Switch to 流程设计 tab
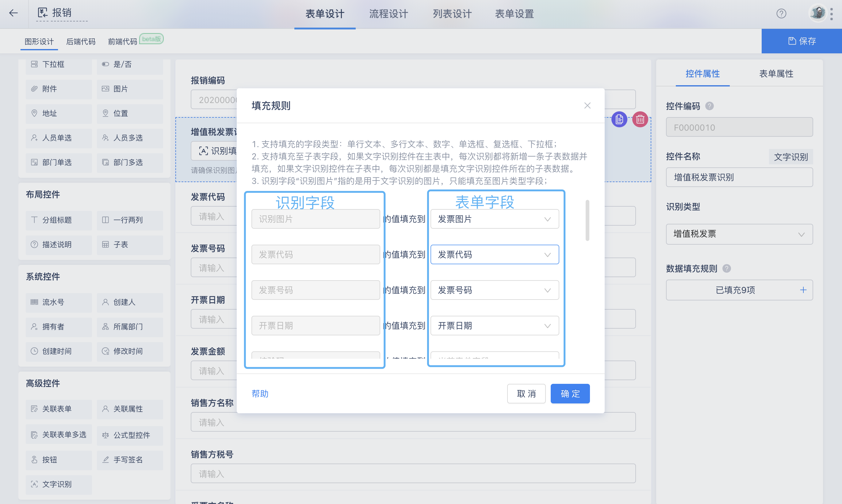Image resolution: width=842 pixels, height=504 pixels. tap(388, 14)
